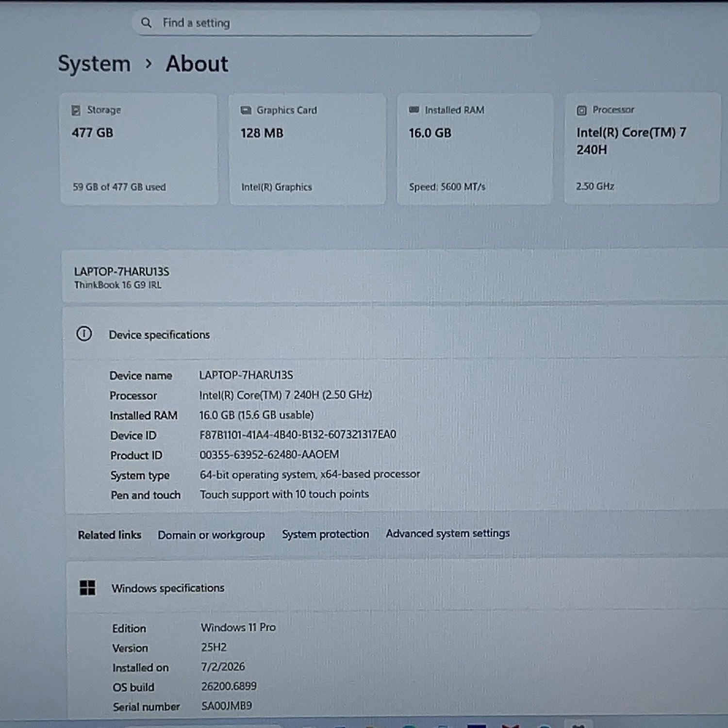Click the About breadcrumb heading
The height and width of the screenshot is (728, 728).
[x=197, y=64]
